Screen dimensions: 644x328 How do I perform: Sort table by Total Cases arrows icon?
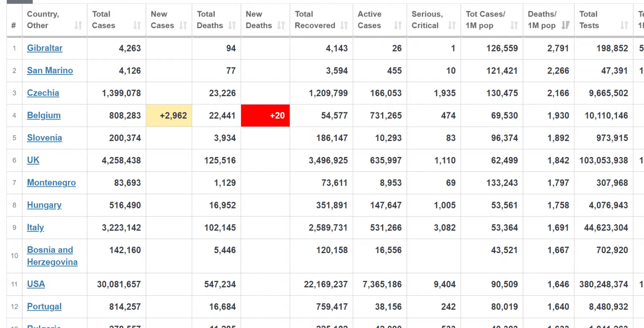(x=137, y=26)
